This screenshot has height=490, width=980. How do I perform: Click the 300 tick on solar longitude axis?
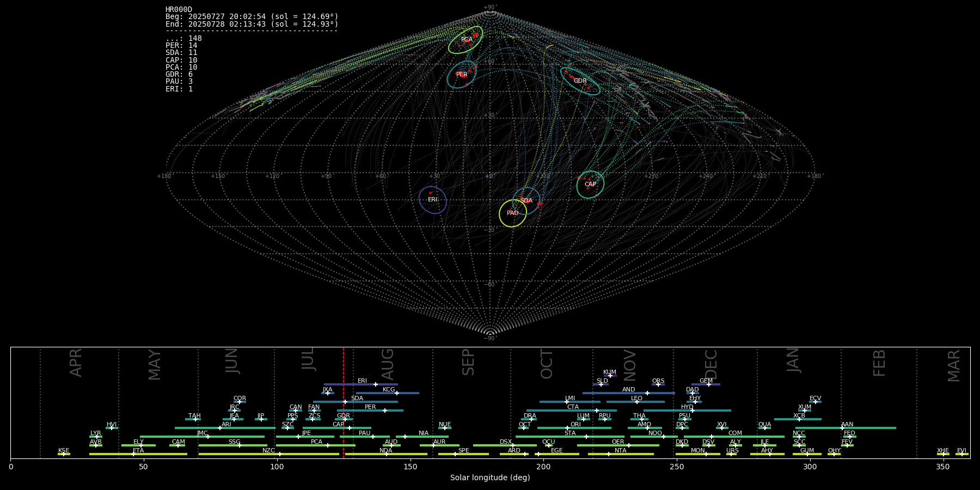pos(810,467)
